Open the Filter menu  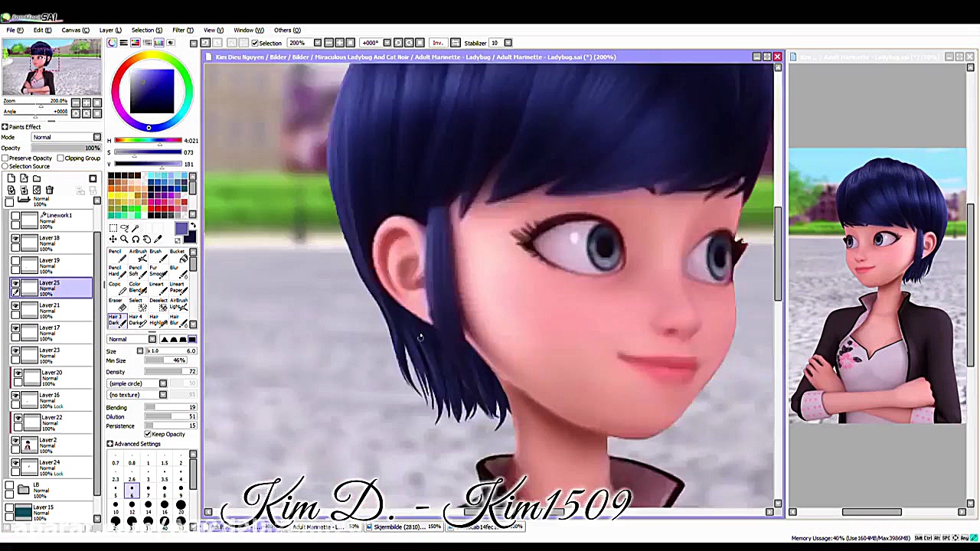[x=183, y=31]
